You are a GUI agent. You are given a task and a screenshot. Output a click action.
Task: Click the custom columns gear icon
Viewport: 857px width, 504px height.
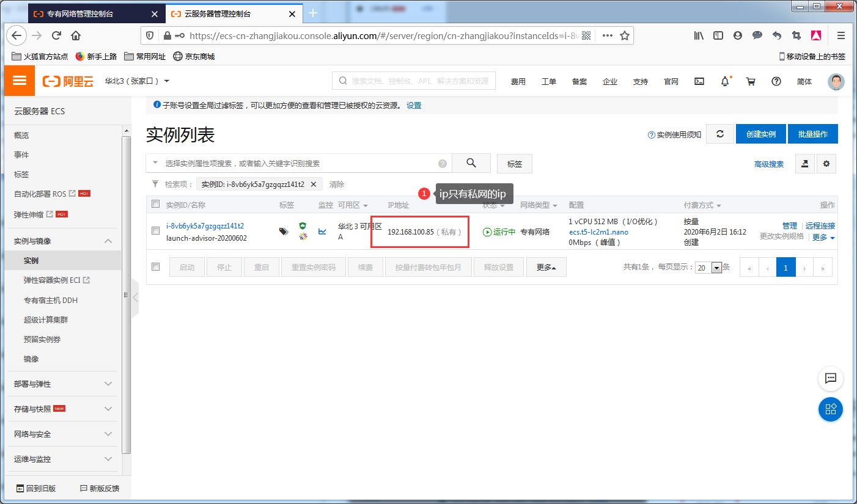(826, 164)
